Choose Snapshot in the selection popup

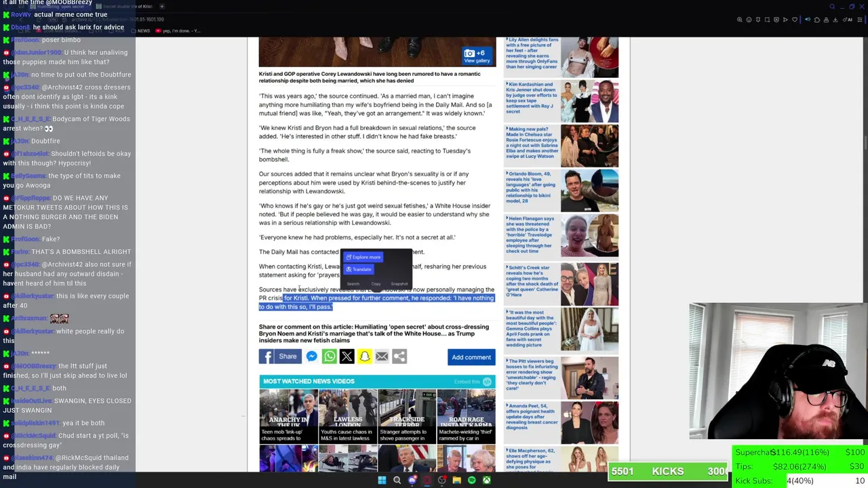point(399,284)
